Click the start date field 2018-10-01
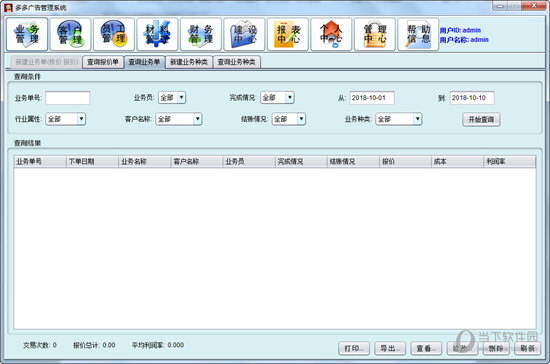Viewport: 550px width, 364px height. tap(372, 98)
